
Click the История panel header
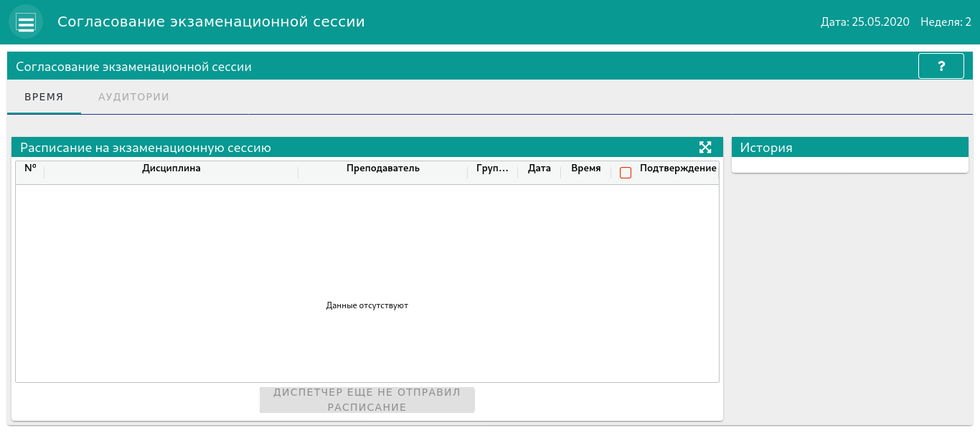[850, 148]
